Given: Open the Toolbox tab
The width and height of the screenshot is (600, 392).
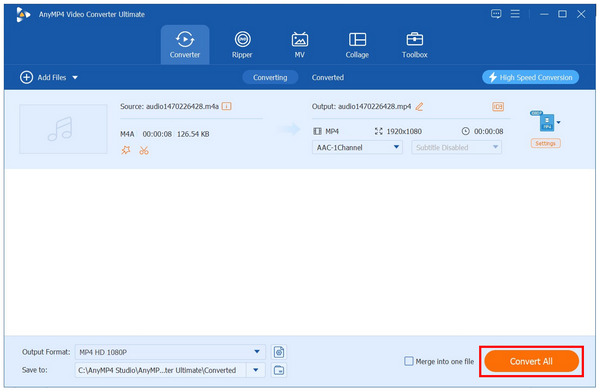Looking at the screenshot, I should 414,45.
